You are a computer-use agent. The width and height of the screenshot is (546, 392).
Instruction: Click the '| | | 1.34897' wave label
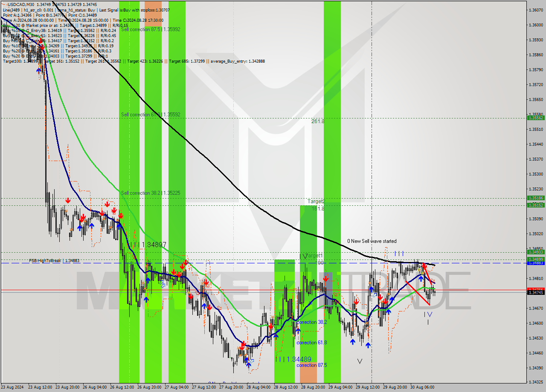click(x=148, y=245)
